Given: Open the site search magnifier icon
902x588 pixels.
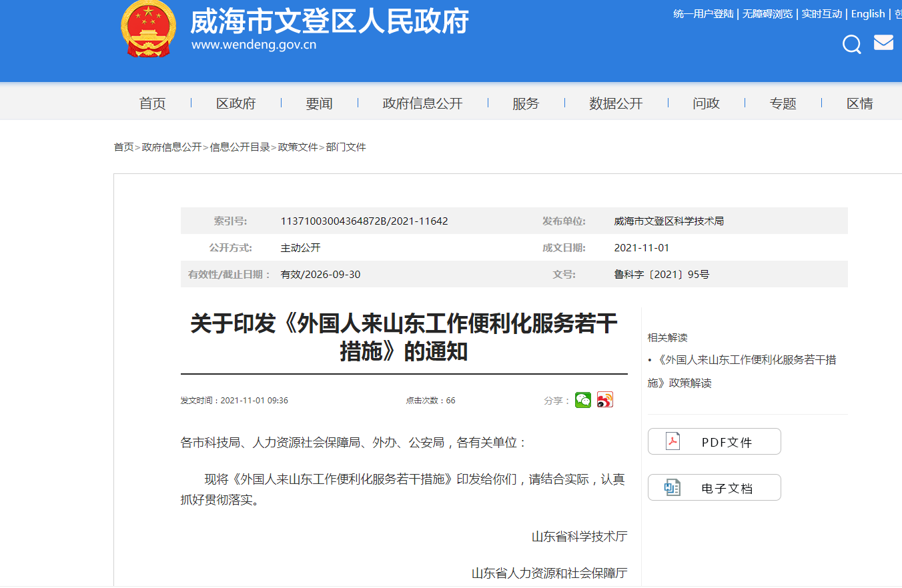Looking at the screenshot, I should [851, 44].
